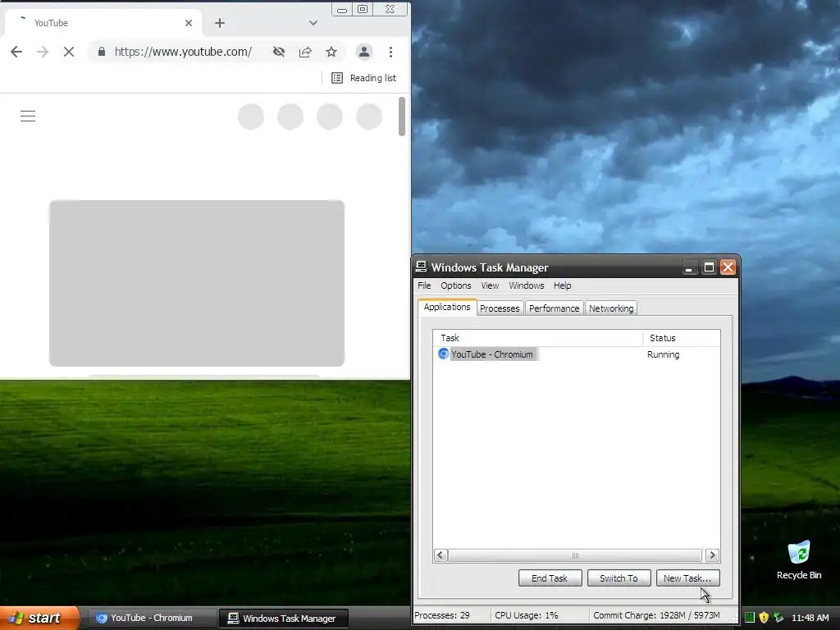Stop loading the YouTube page
Image resolution: width=840 pixels, height=630 pixels.
tap(69, 52)
